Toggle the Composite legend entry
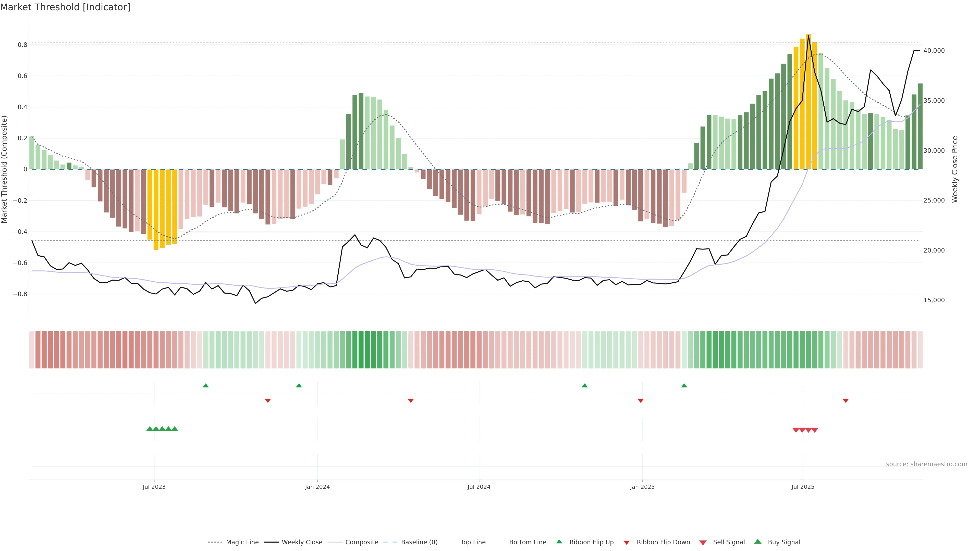The image size is (980, 551). point(361,542)
